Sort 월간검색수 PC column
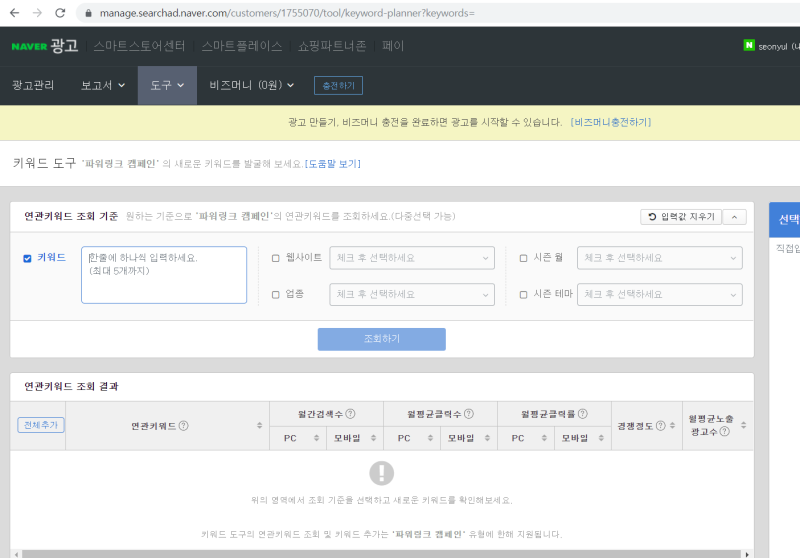 316,438
